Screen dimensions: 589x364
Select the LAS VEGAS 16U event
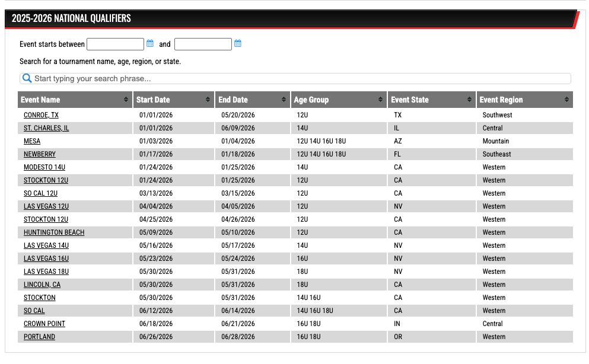pos(46,258)
